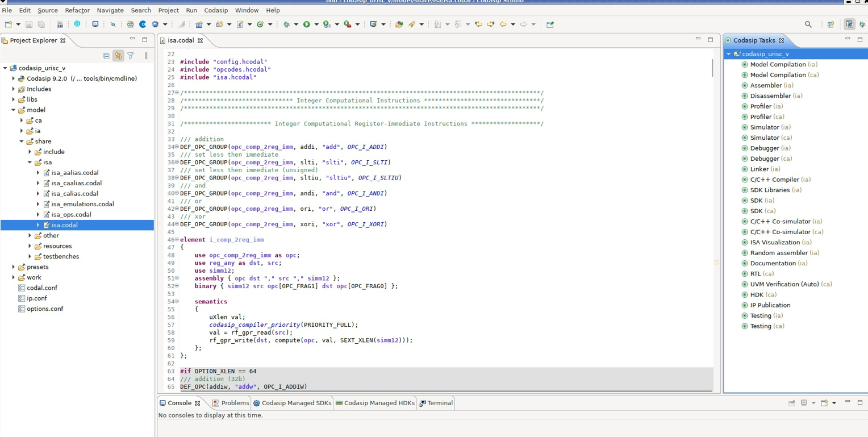Image resolution: width=868 pixels, height=437 pixels.
Task: Click the Debug bug toolbar icon
Action: [286, 24]
